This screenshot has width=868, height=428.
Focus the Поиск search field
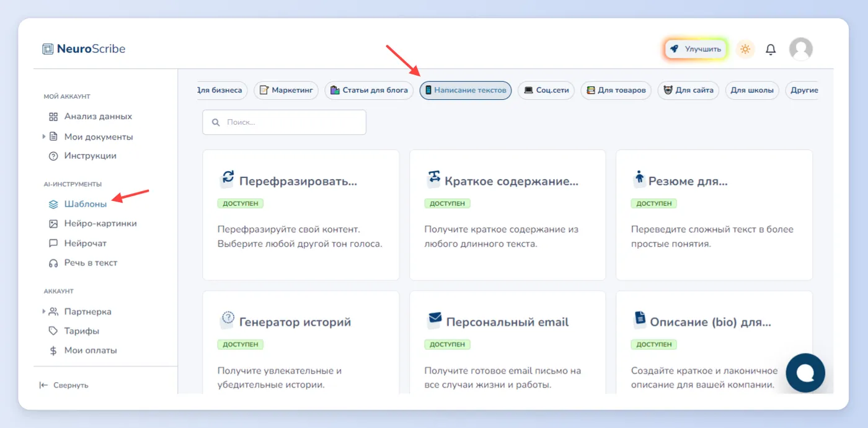click(x=284, y=122)
